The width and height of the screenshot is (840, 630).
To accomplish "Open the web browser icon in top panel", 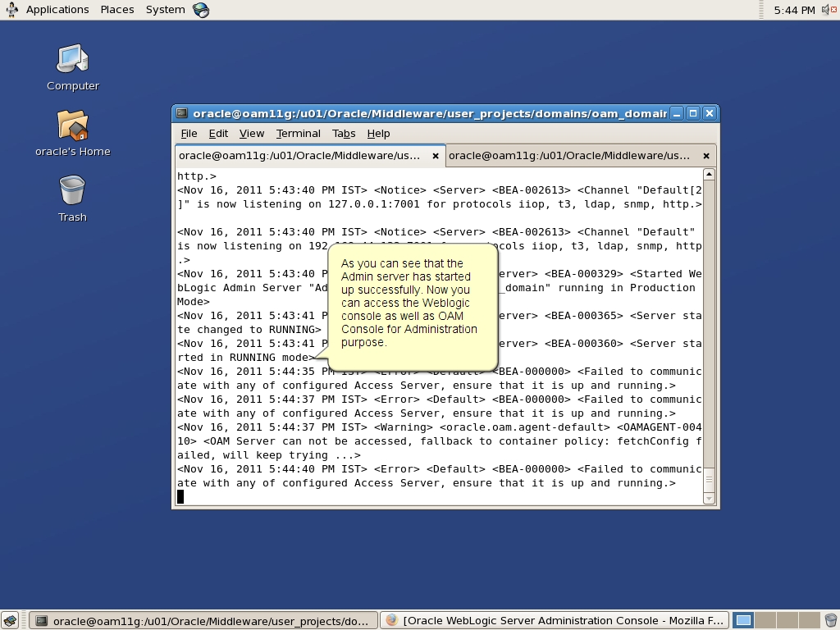I will (x=199, y=9).
